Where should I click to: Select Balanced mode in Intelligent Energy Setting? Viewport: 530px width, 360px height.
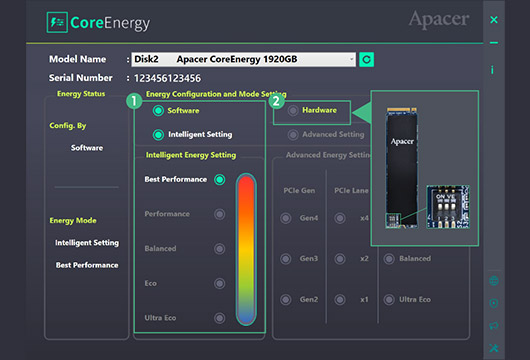(x=220, y=249)
